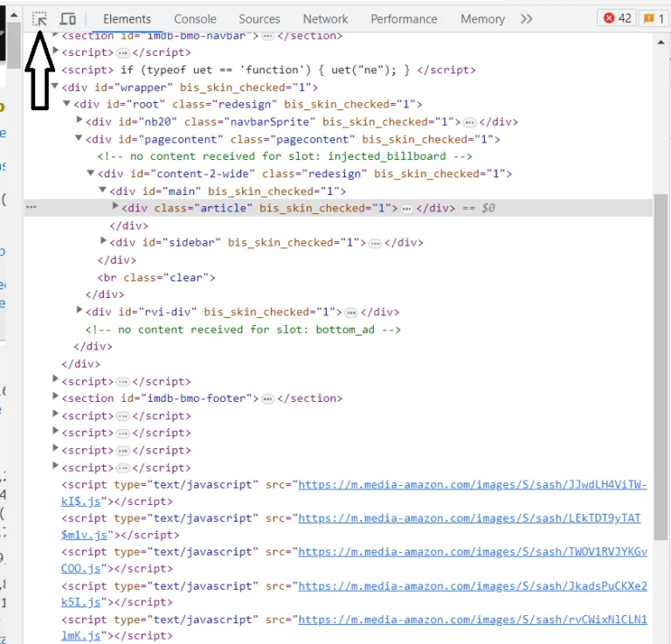The height and width of the screenshot is (644, 671).
Task: Collapse the div id pagecontent node
Action: (79, 138)
